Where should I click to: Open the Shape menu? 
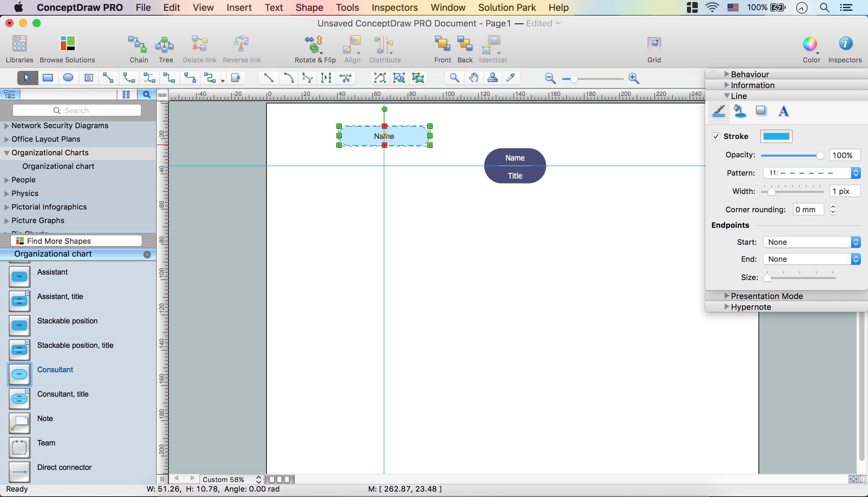coord(309,7)
